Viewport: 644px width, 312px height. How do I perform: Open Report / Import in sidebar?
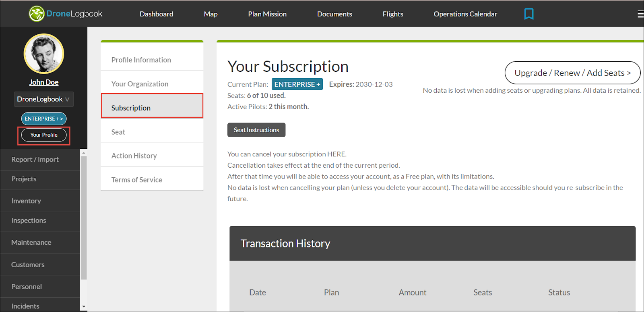point(40,160)
